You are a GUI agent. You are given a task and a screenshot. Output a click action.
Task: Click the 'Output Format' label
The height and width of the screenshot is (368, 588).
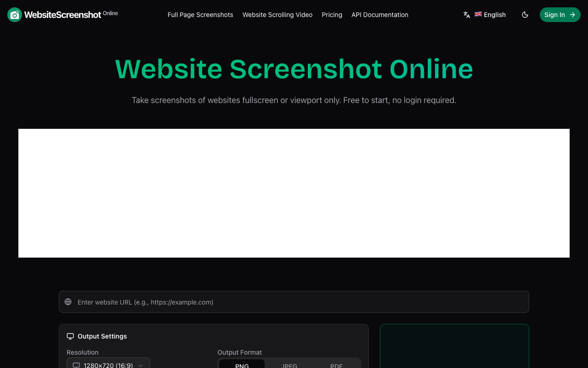240,352
